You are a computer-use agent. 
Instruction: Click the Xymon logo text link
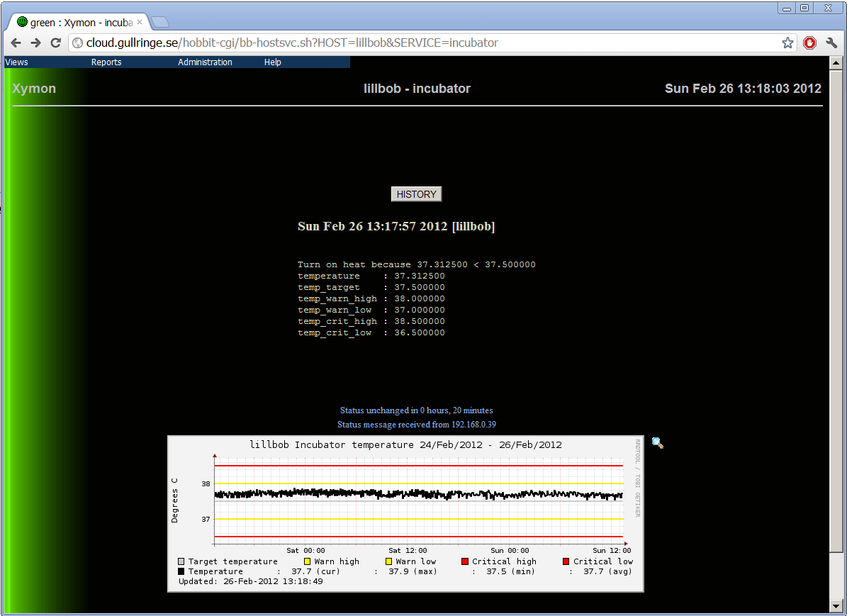(34, 89)
